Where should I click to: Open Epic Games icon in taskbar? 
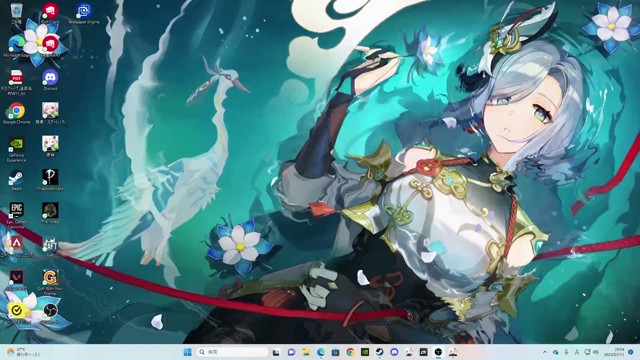tap(424, 352)
